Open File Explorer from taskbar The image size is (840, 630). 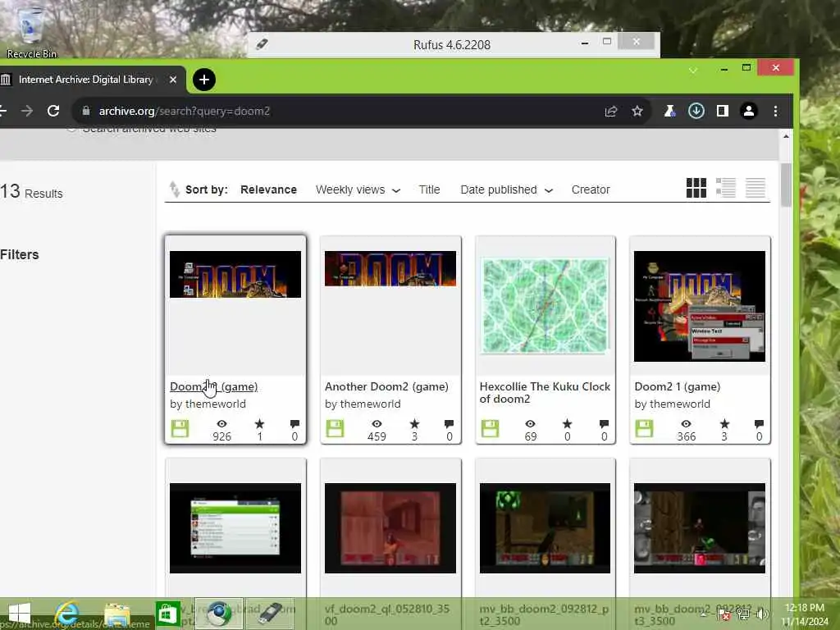point(116,614)
